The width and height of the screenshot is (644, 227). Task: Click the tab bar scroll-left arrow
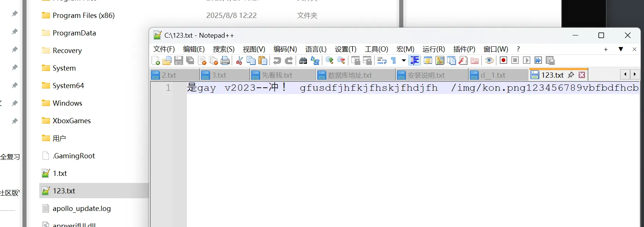[625, 74]
